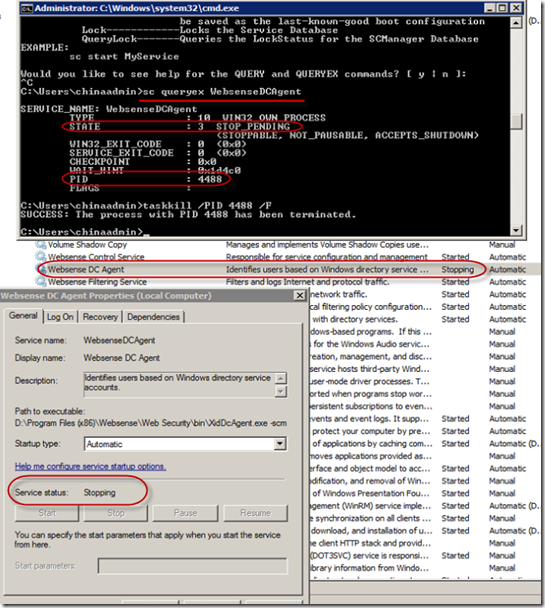Click the Pause service button

tap(185, 513)
